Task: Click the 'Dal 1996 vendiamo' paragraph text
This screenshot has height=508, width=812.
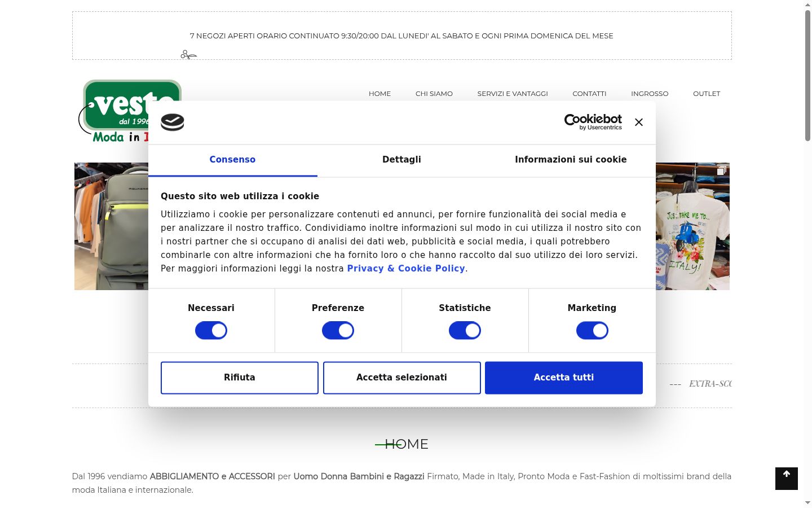Action: pos(401,483)
